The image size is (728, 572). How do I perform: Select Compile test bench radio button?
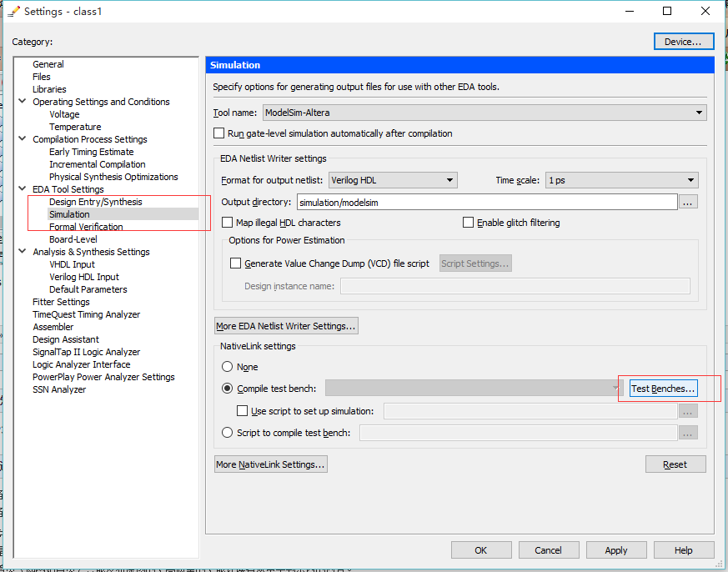(227, 389)
